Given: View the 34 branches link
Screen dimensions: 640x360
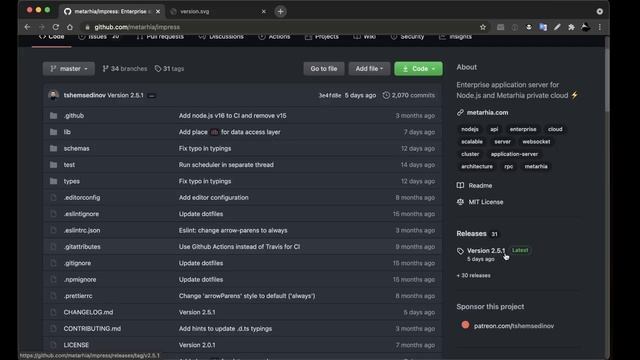Looking at the screenshot, I should pos(125,69).
